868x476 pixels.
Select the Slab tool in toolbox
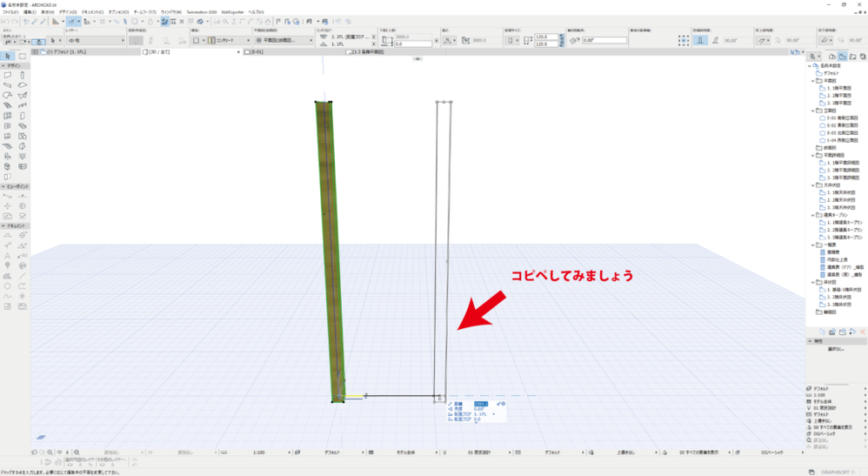coord(22,84)
